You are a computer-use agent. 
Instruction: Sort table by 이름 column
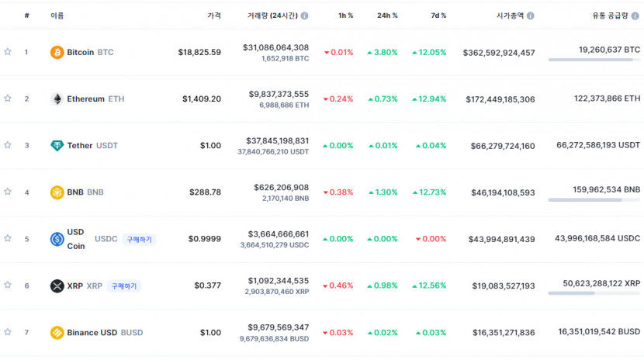57,16
